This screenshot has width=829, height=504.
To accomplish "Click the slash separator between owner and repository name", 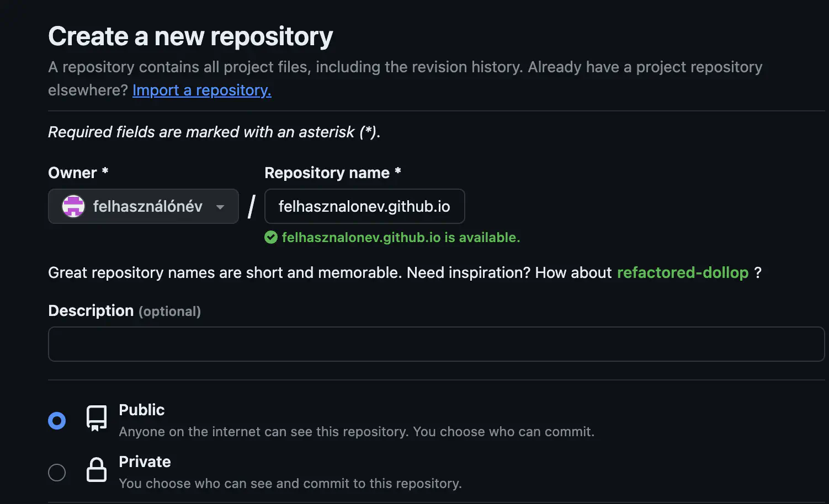I will click(x=251, y=206).
